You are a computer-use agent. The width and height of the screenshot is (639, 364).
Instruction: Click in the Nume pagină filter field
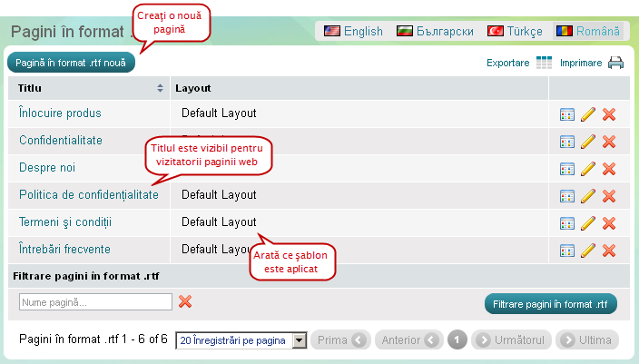click(x=95, y=302)
